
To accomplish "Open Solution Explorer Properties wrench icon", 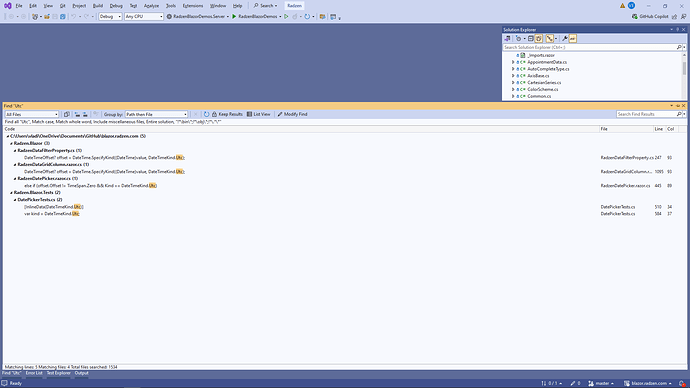I will point(565,39).
